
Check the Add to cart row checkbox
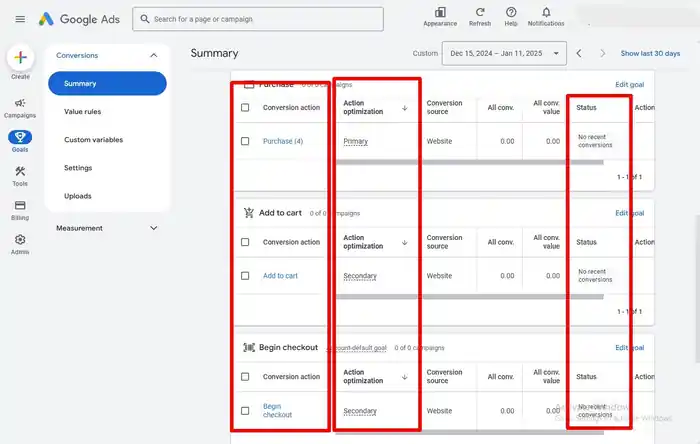tap(245, 276)
